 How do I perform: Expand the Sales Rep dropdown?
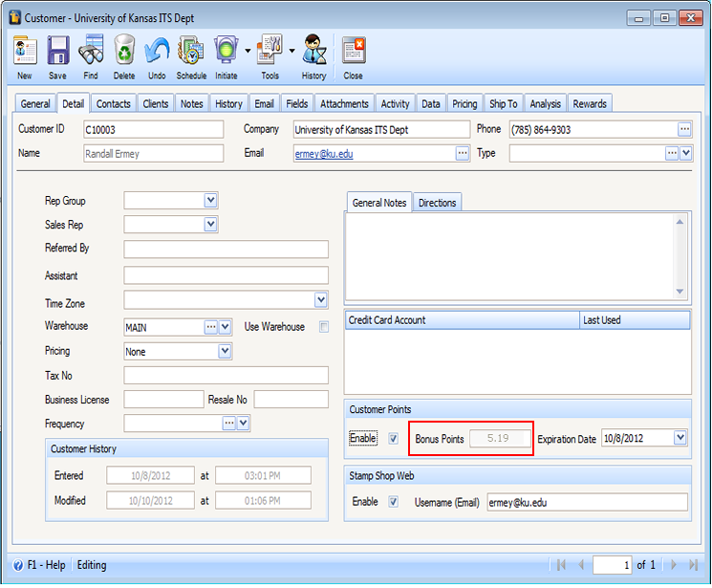click(x=210, y=224)
